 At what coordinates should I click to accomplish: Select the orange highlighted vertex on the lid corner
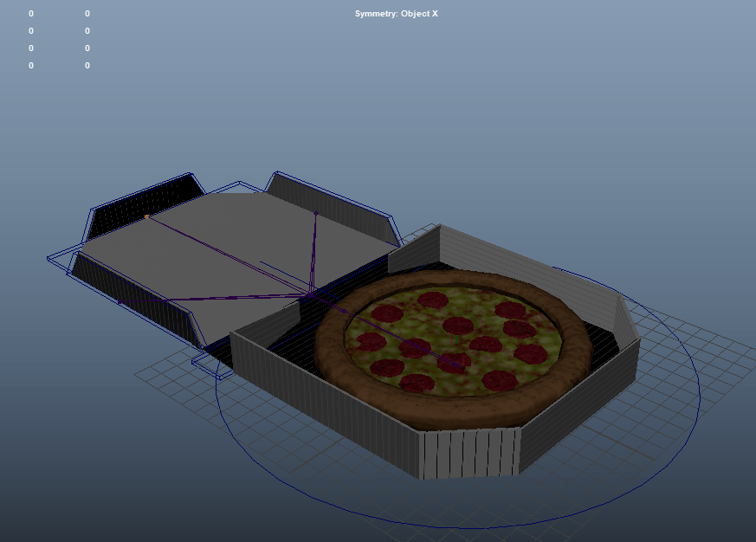[x=147, y=217]
